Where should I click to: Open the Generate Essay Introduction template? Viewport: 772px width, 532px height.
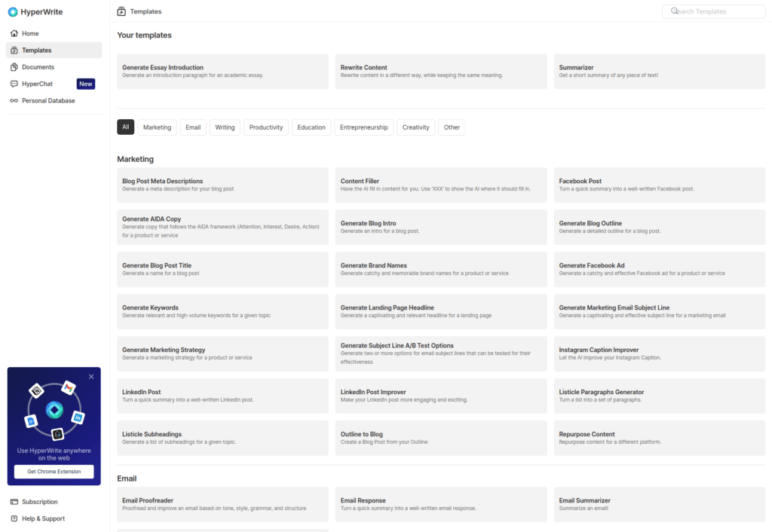coord(222,72)
